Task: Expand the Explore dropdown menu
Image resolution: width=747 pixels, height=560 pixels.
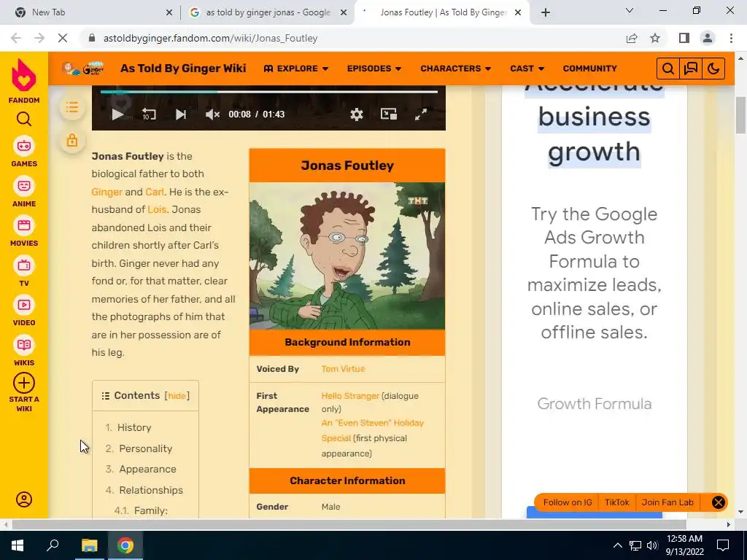Action: pos(296,69)
